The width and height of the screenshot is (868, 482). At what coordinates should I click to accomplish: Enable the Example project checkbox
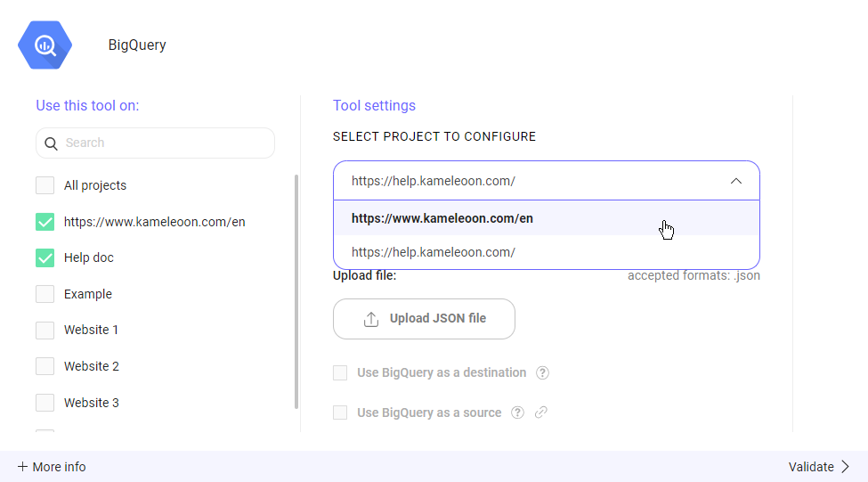(x=45, y=294)
